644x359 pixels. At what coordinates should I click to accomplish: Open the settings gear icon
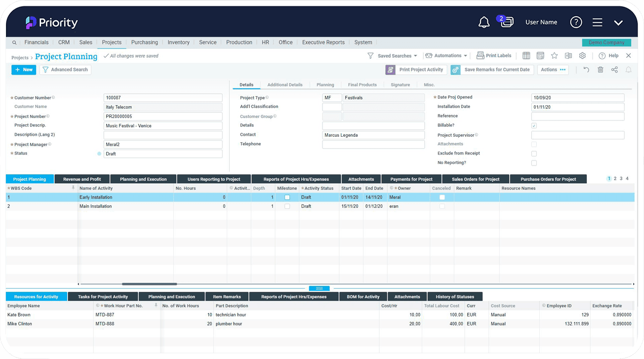582,56
